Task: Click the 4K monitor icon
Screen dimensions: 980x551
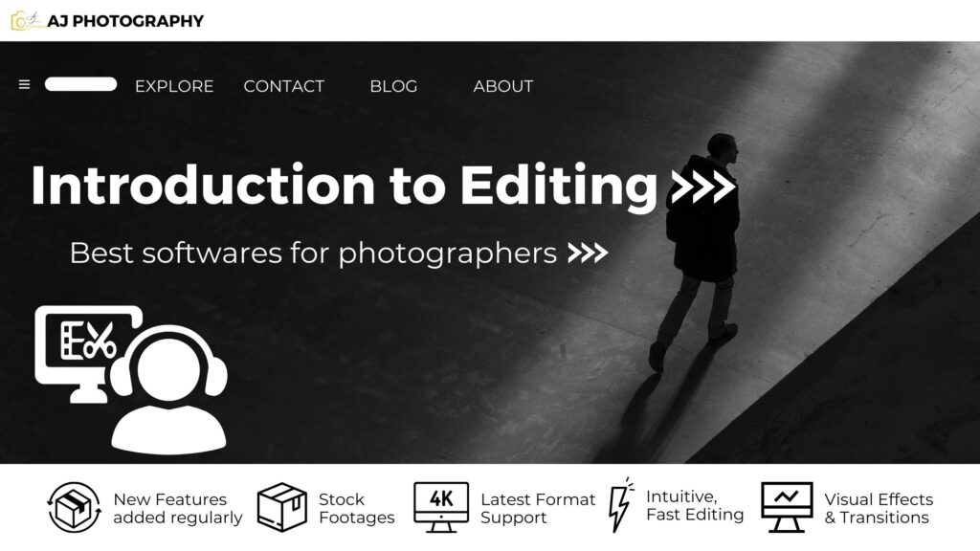Action: [x=441, y=507]
